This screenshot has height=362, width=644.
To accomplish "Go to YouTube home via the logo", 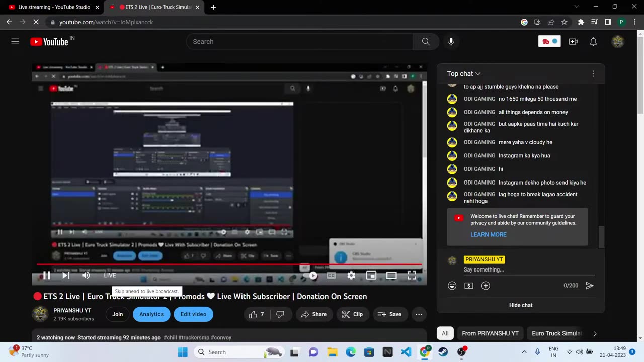I will click(49, 42).
